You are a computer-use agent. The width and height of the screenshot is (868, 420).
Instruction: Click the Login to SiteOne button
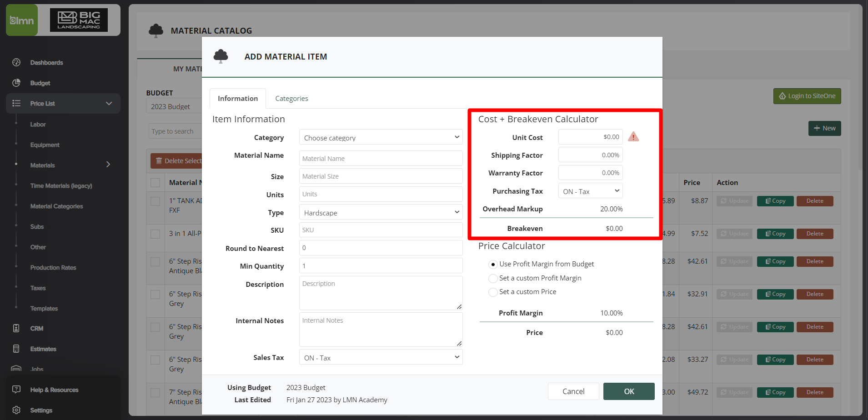point(807,96)
